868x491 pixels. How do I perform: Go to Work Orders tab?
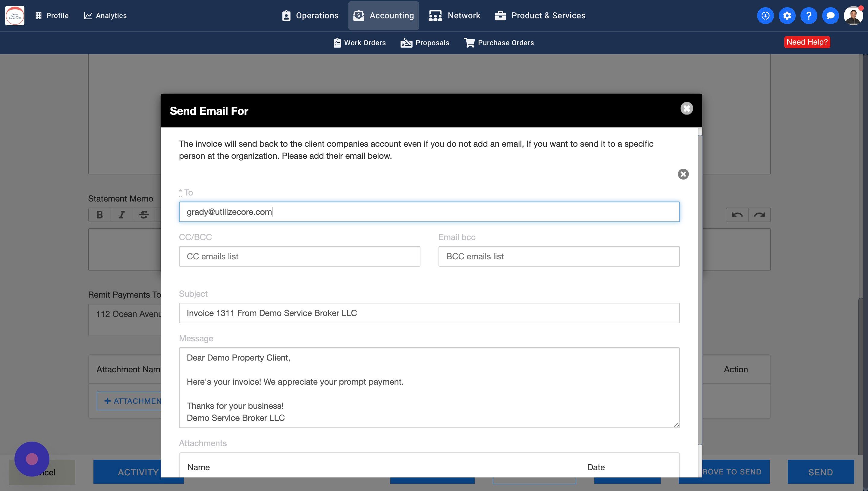point(360,43)
